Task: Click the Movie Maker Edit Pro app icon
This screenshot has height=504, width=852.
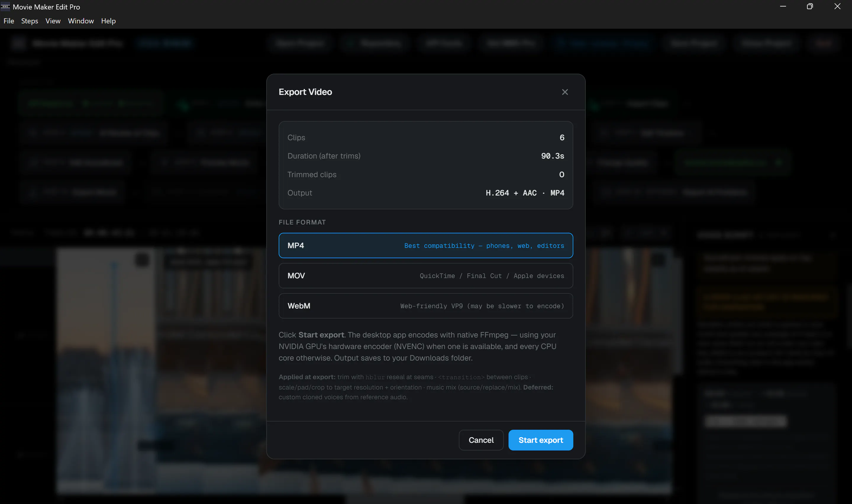Action: [5, 7]
